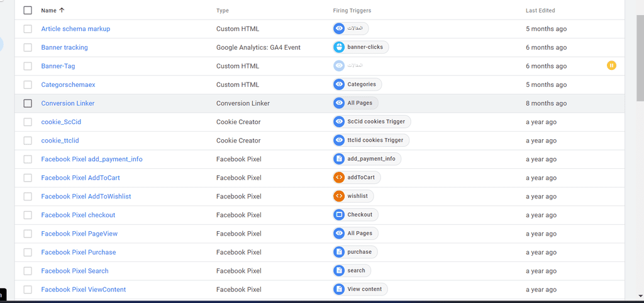Open Facebook Pixel PageView tag

coord(79,234)
